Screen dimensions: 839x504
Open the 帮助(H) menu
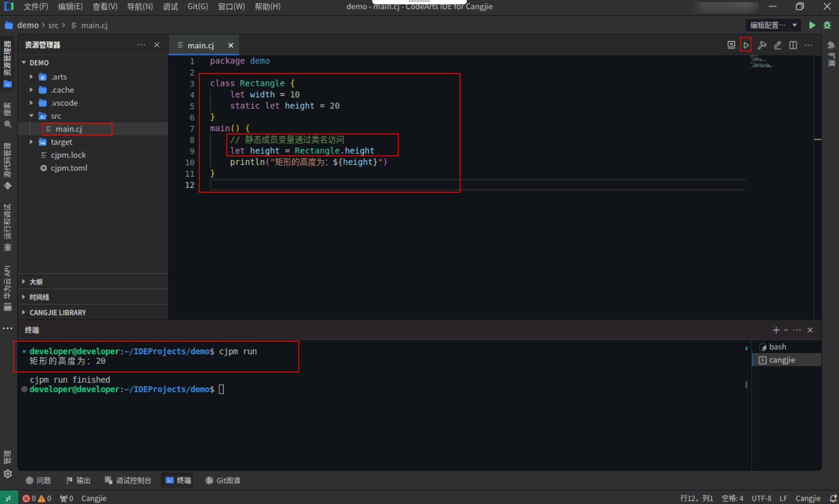[x=267, y=7]
